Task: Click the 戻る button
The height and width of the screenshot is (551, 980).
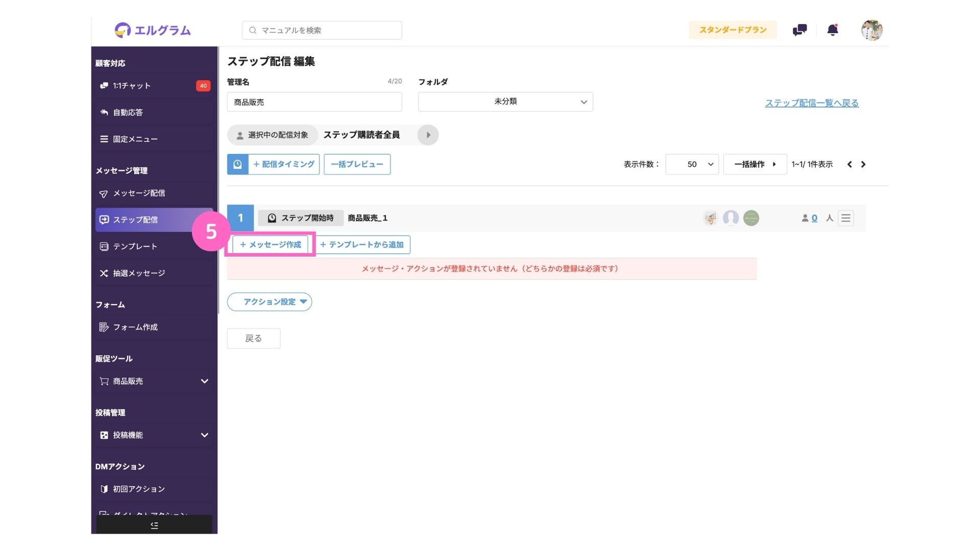Action: point(254,339)
